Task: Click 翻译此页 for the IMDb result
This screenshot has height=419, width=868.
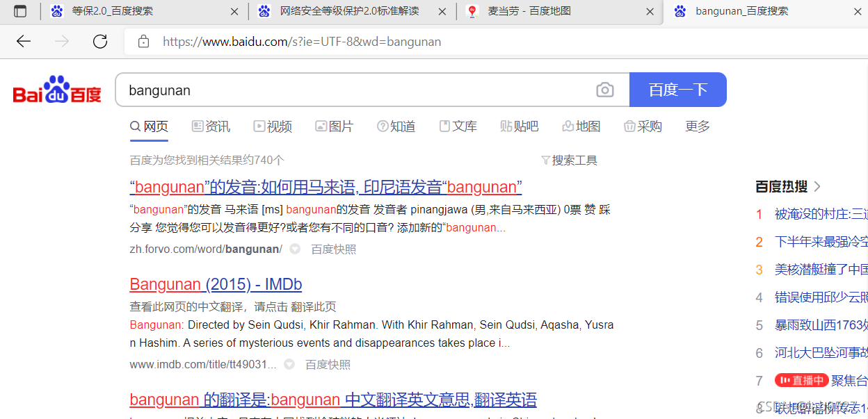Action: (x=314, y=306)
